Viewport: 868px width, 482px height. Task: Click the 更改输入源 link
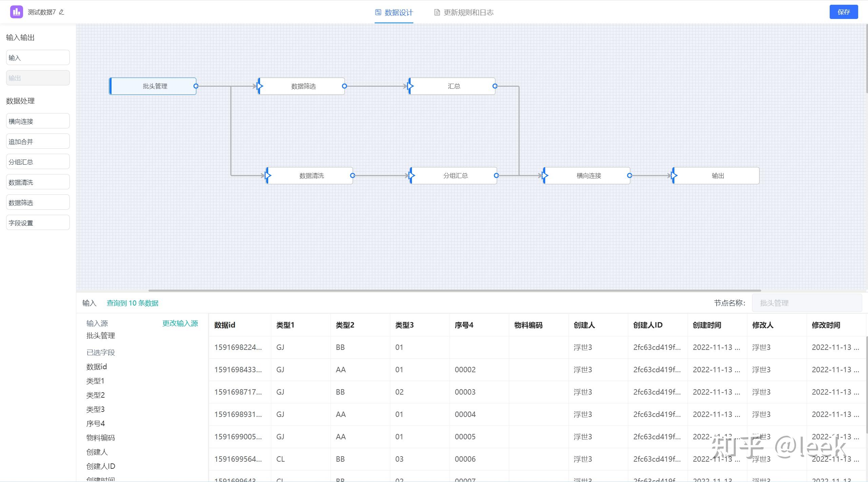pyautogui.click(x=180, y=323)
